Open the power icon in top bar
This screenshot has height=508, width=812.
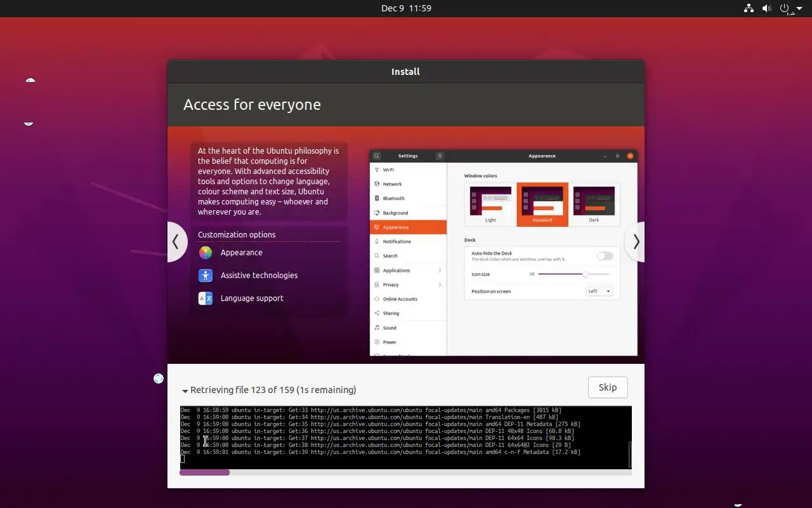click(785, 8)
